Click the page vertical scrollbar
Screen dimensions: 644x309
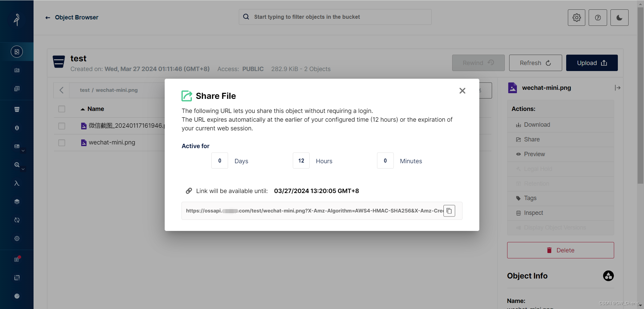click(x=640, y=96)
